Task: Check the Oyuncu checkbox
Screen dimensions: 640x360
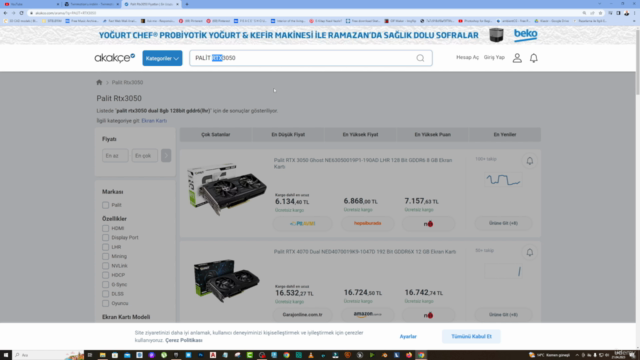Action: 105,303
